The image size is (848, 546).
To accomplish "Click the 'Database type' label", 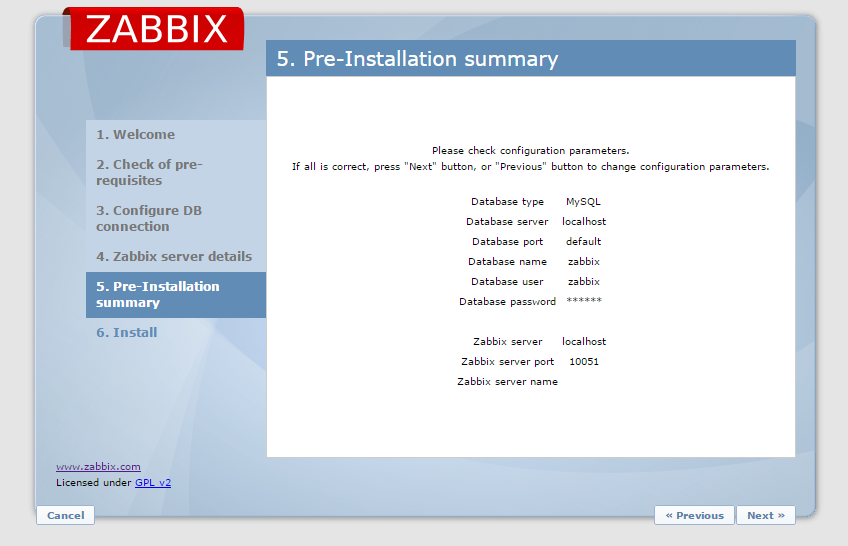I will tap(507, 202).
